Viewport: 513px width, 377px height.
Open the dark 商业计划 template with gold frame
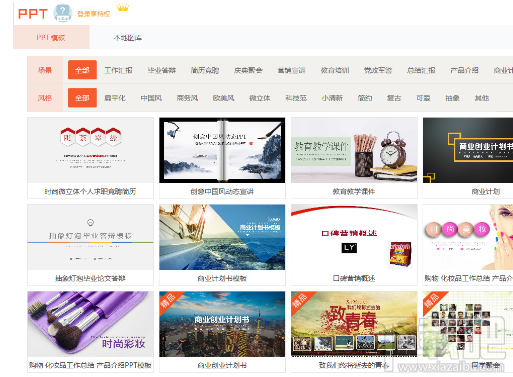[x=468, y=150]
